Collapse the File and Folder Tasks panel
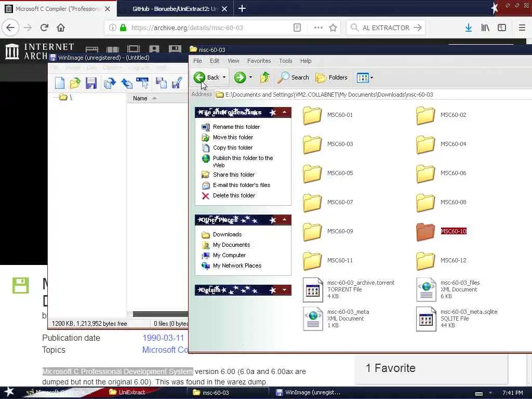 285,112
